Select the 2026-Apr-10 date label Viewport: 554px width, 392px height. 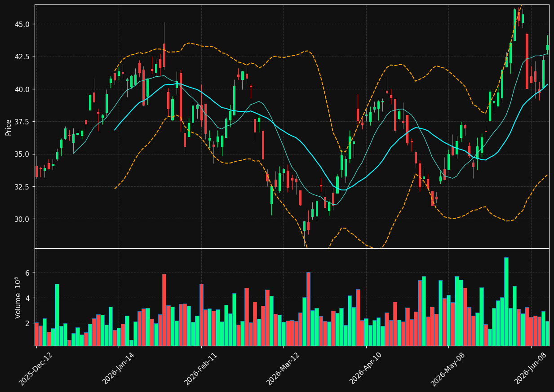coord(366,368)
